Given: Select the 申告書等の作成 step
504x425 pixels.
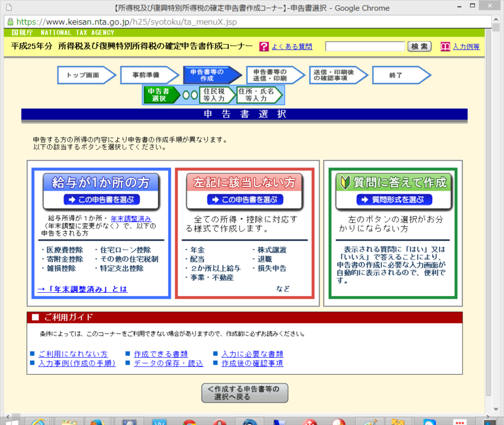Looking at the screenshot, I should pos(212,75).
